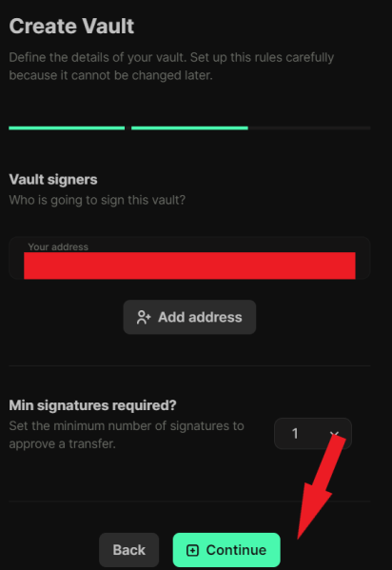Click the Add address button
The width and height of the screenshot is (392, 570).
[x=189, y=317]
